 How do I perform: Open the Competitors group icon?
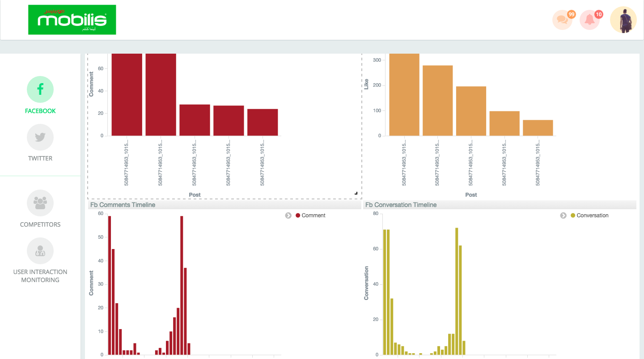click(x=40, y=203)
